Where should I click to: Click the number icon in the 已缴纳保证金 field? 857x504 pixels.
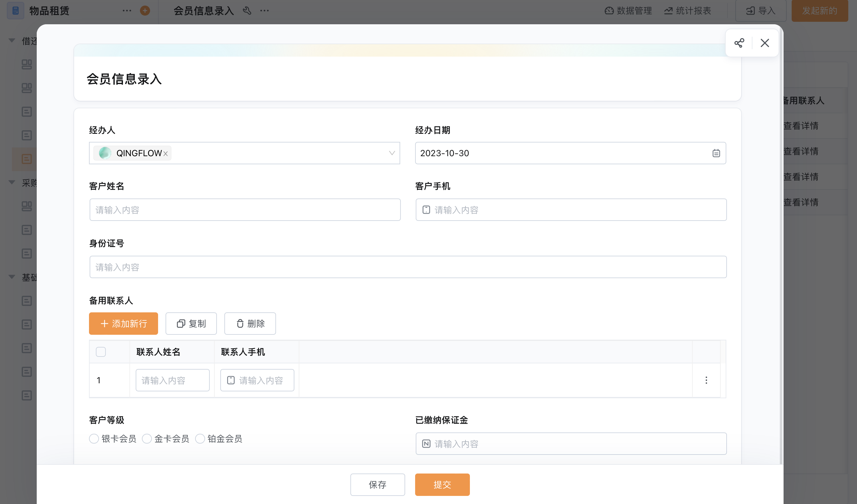pos(426,444)
